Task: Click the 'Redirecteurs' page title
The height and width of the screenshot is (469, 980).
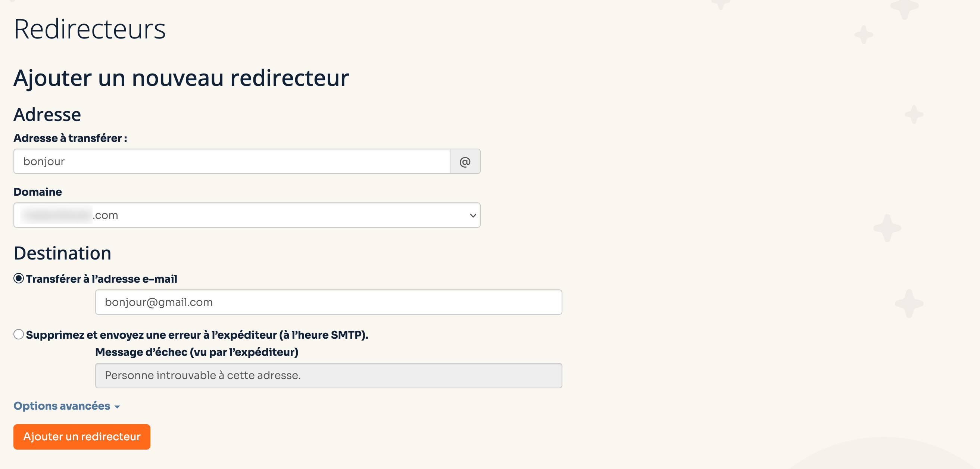Action: [90, 29]
